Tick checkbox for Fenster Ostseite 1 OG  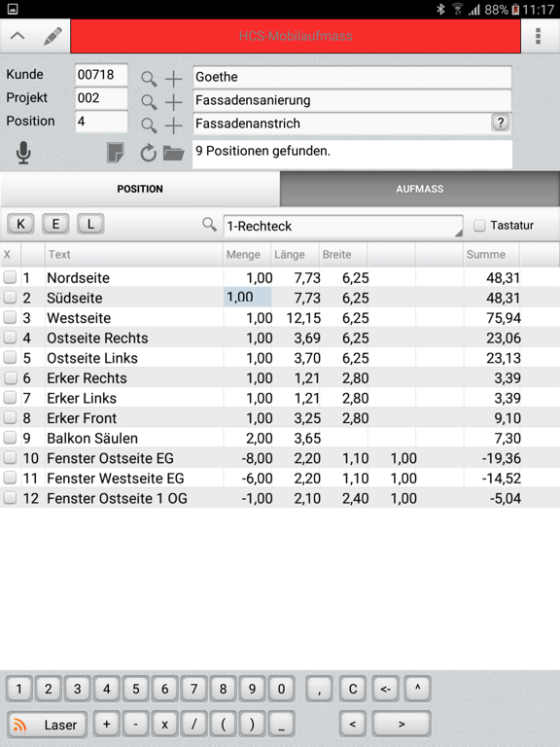click(x=10, y=497)
